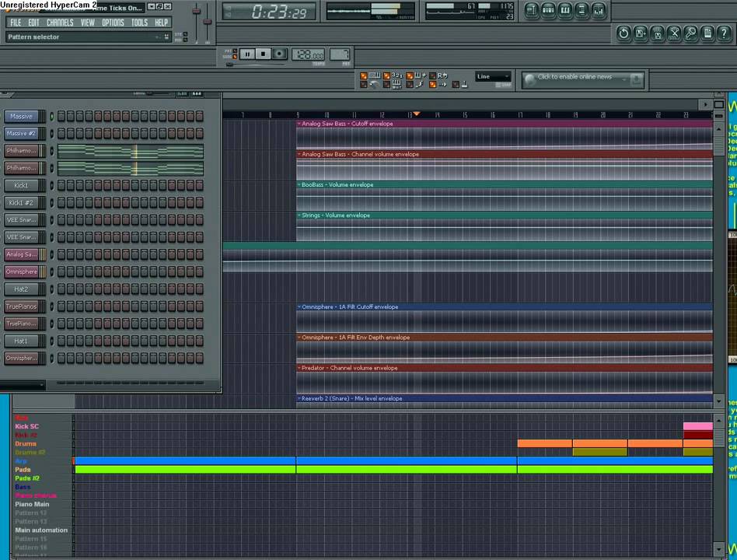Click the orange playhead marker at bar 13
The image size is (737, 560).
(x=417, y=114)
